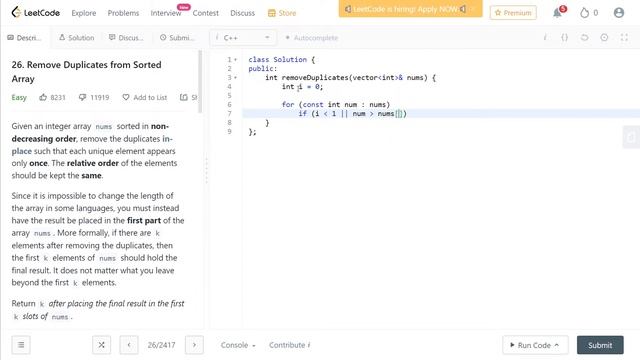Visit the Store link
Viewport: 640px width, 360px height.
pos(282,13)
